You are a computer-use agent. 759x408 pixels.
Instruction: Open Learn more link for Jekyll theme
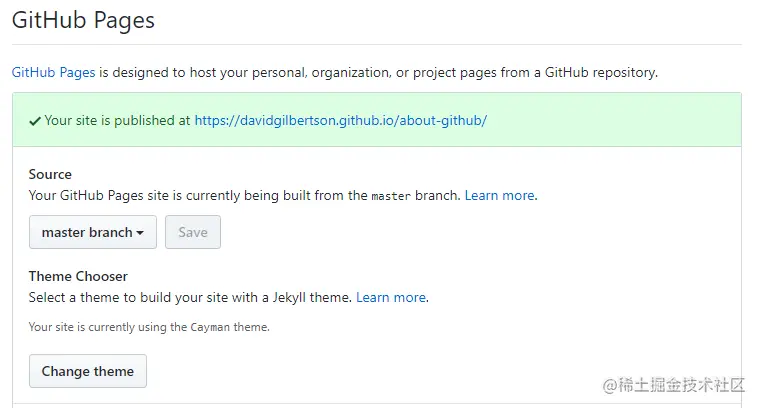pos(391,297)
